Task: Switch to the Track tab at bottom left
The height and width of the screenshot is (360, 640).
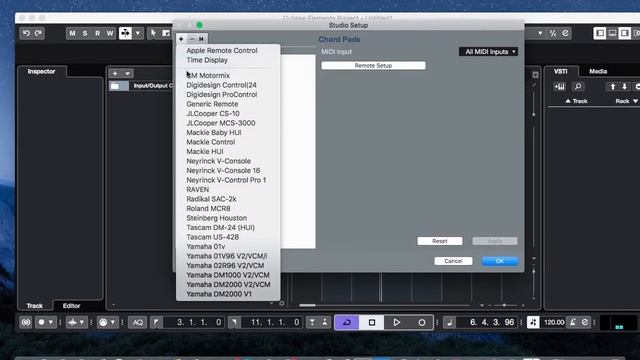Action: [35, 306]
